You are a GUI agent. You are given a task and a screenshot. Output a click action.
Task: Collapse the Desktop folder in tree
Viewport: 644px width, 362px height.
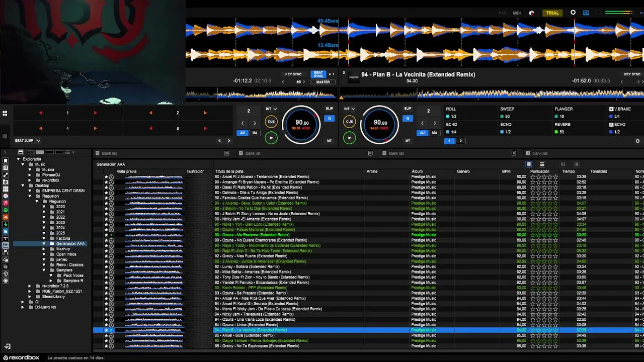pyautogui.click(x=23, y=186)
